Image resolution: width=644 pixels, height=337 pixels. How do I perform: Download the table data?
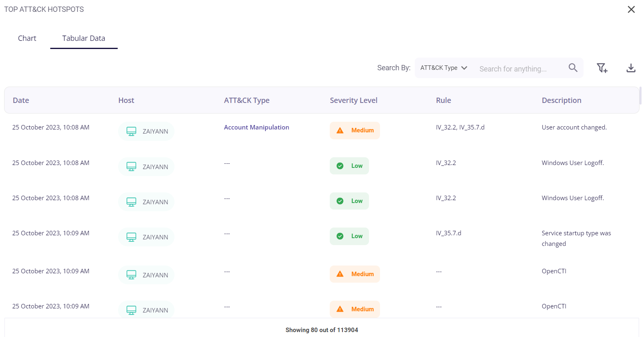click(x=631, y=68)
